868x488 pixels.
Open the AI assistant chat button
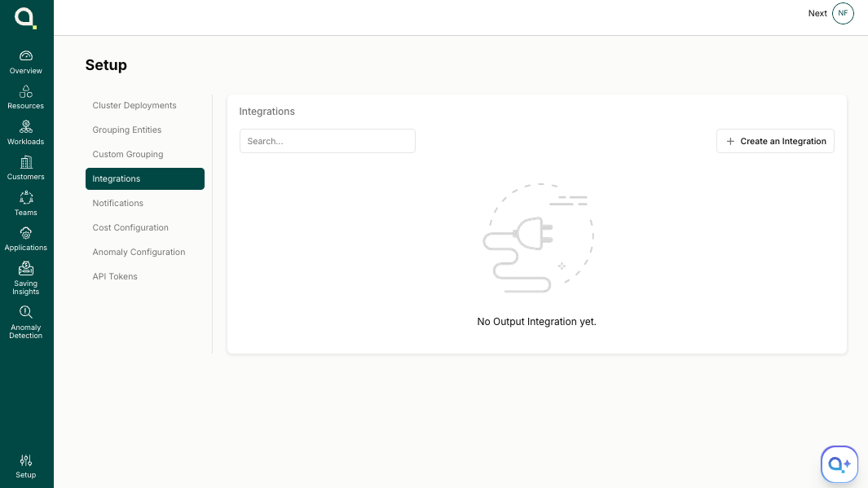839,464
